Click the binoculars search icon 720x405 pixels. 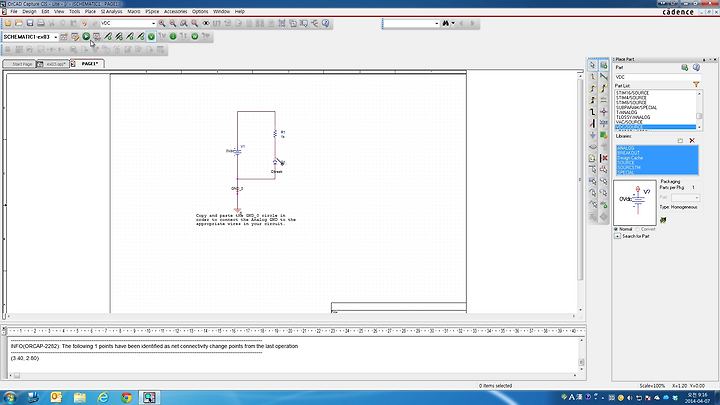(445, 23)
